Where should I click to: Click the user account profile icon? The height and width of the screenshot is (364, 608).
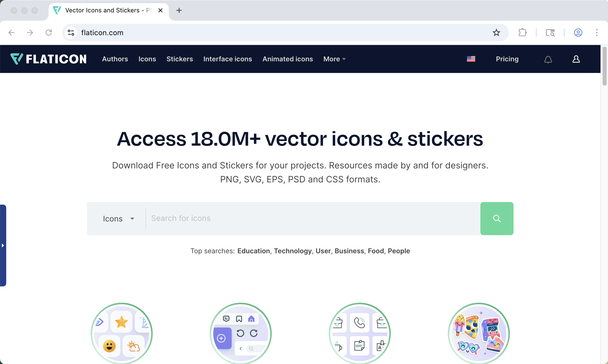point(576,59)
